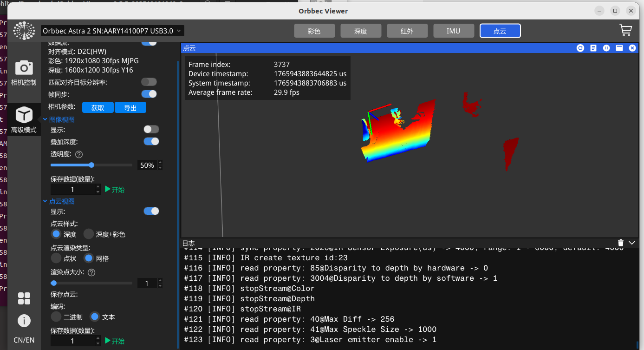The width and height of the screenshot is (644, 350).
Task: Start image saving with the 开始 button under 透明度
Action: tap(115, 190)
